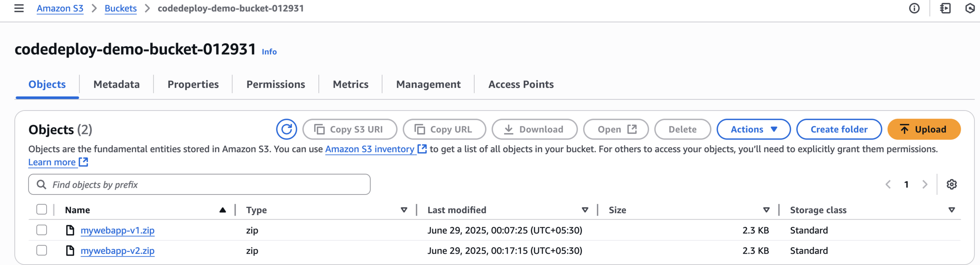
Task: Focus the Find objects by prefix field
Action: click(x=199, y=184)
